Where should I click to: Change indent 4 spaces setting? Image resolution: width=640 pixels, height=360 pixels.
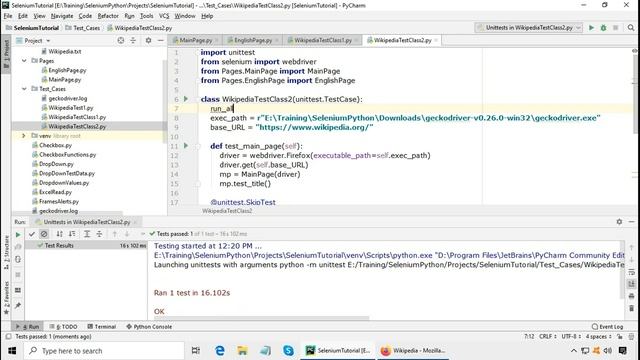coord(599,337)
